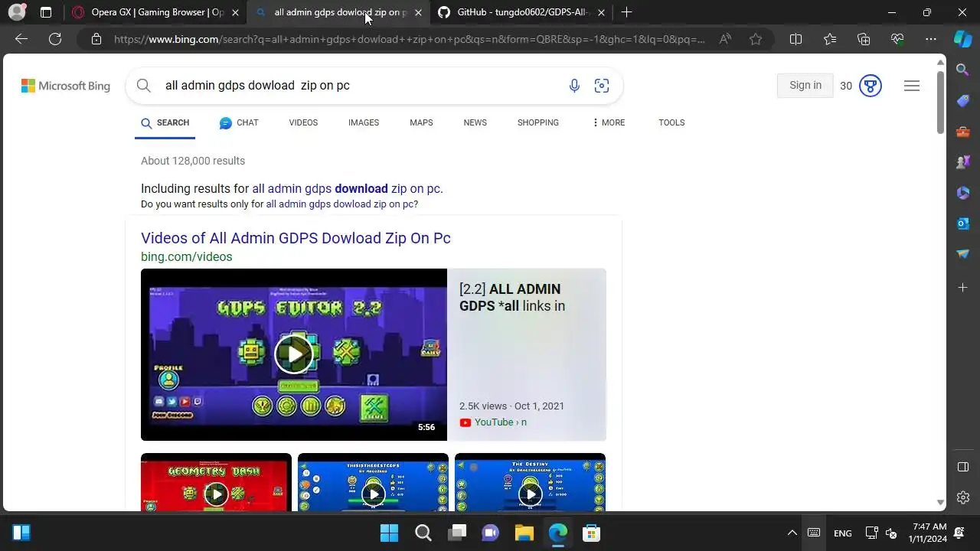Open Edge Settings and more menu
The height and width of the screenshot is (551, 980).
click(931, 39)
